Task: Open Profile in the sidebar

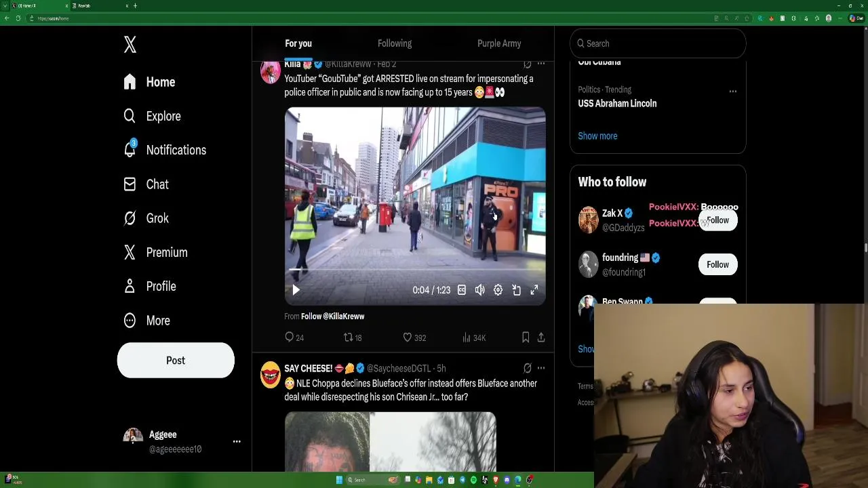Action: pyautogui.click(x=150, y=286)
